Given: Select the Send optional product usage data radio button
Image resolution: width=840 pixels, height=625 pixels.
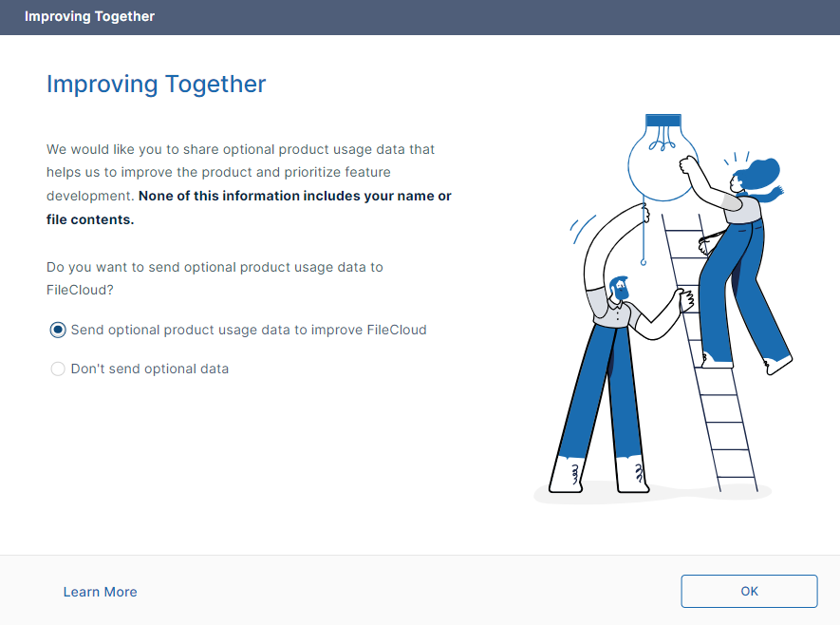Looking at the screenshot, I should click(x=58, y=330).
